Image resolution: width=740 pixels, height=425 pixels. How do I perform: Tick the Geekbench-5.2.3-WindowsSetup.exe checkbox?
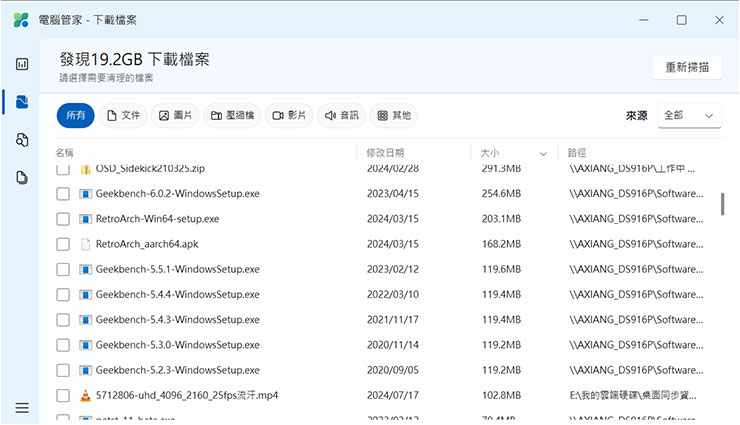(x=63, y=370)
